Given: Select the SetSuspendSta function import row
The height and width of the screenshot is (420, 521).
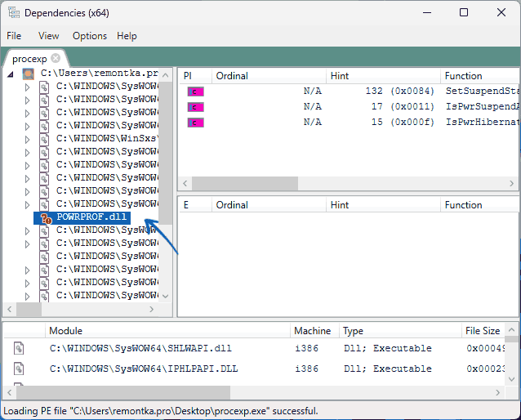Looking at the screenshot, I should pyautogui.click(x=349, y=92).
